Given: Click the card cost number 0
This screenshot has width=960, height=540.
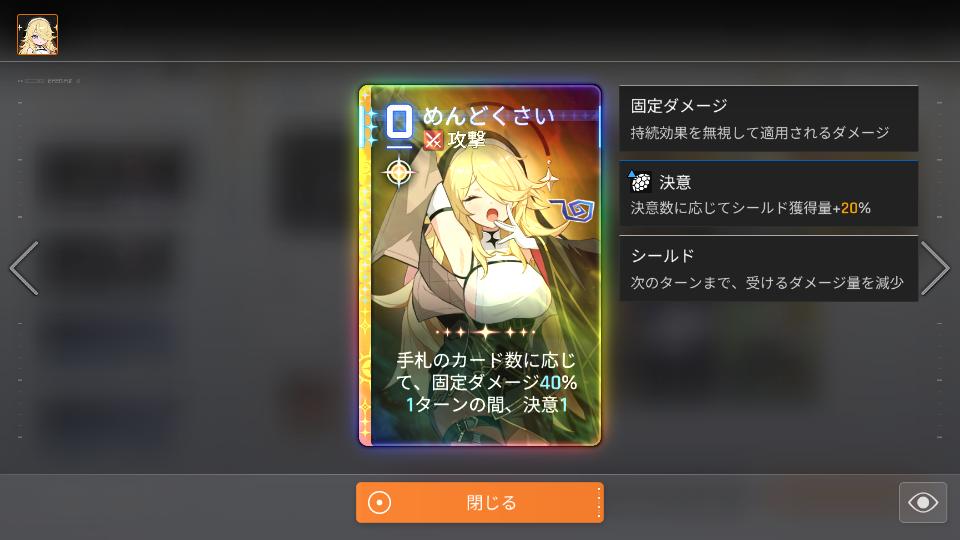Looking at the screenshot, I should pos(399,122).
